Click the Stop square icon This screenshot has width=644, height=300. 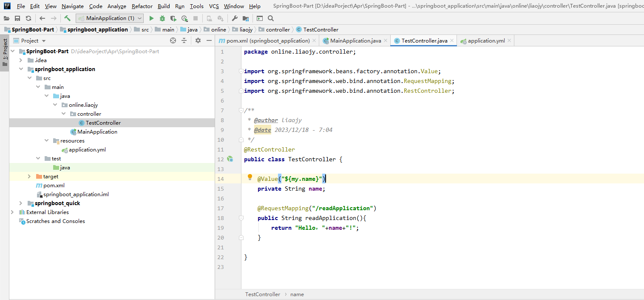click(196, 18)
